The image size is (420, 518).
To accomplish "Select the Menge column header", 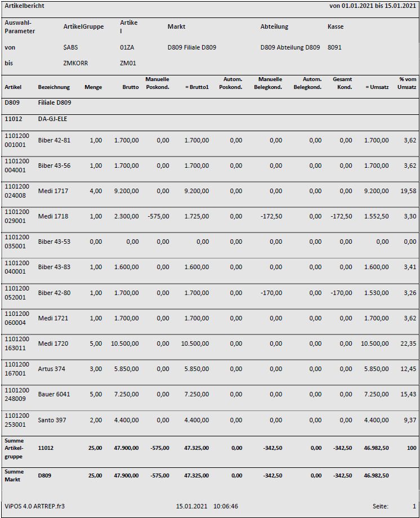I will click(x=93, y=87).
